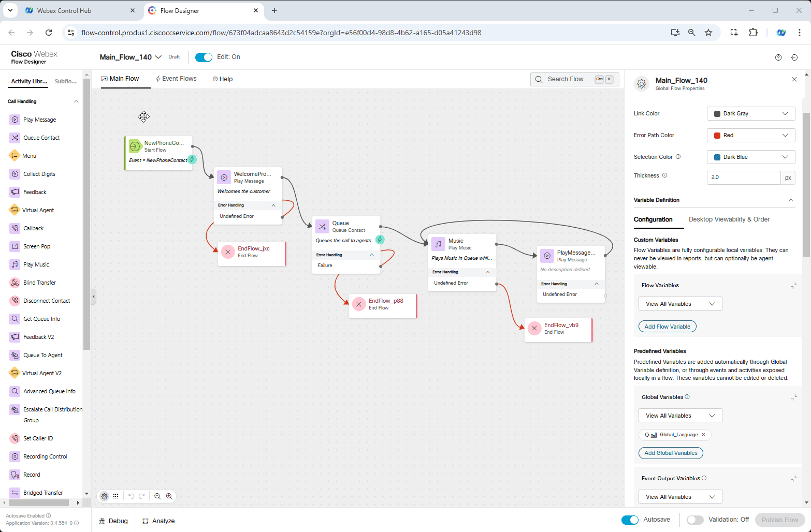Switch to the Event Flows tab
The height and width of the screenshot is (532, 811).
click(x=176, y=79)
